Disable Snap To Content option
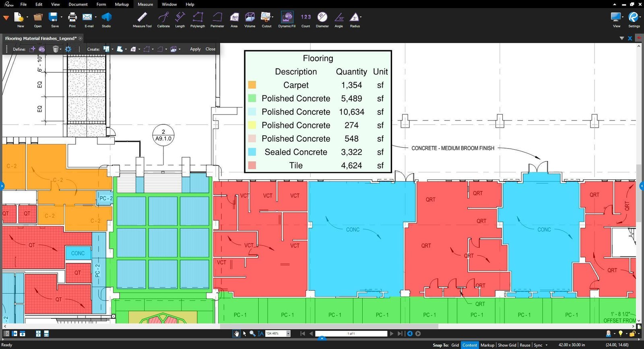This screenshot has height=349, width=644. point(470,345)
